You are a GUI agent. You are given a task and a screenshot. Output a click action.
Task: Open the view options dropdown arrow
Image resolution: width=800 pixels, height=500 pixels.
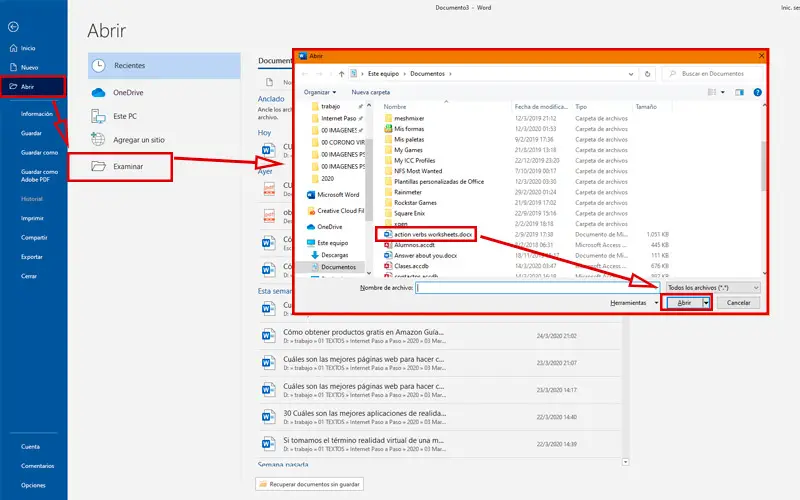[x=722, y=92]
